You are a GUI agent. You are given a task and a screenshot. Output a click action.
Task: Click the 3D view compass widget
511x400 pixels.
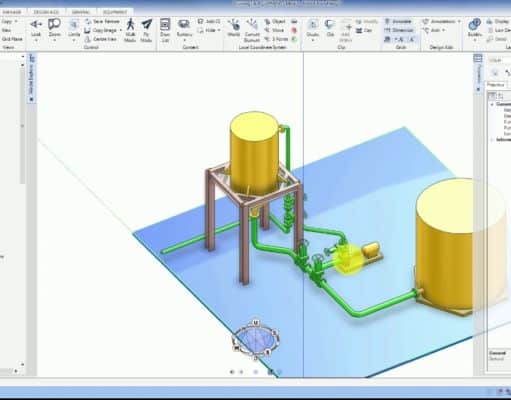click(x=256, y=339)
